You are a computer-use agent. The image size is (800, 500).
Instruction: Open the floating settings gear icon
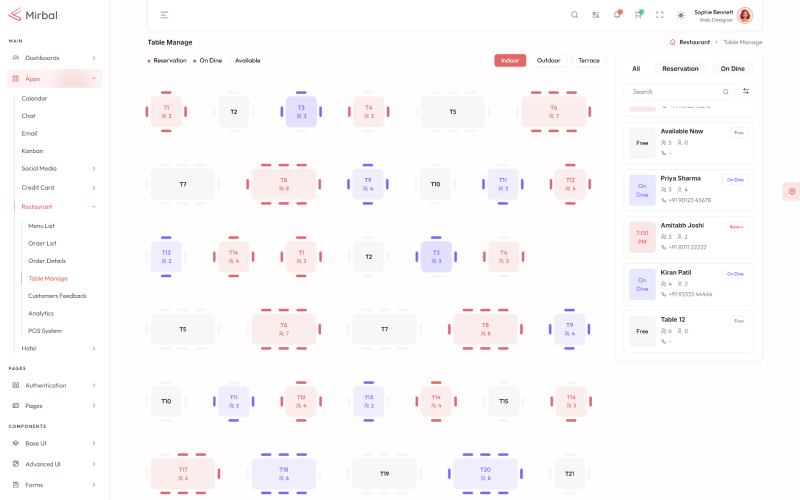coord(791,191)
